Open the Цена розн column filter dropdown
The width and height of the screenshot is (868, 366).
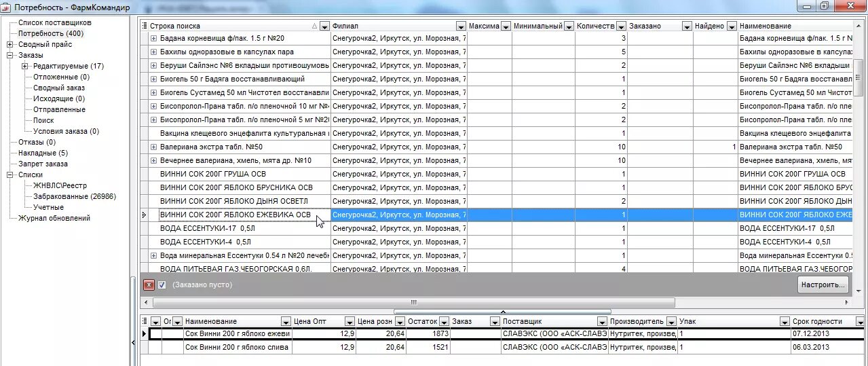click(x=400, y=321)
